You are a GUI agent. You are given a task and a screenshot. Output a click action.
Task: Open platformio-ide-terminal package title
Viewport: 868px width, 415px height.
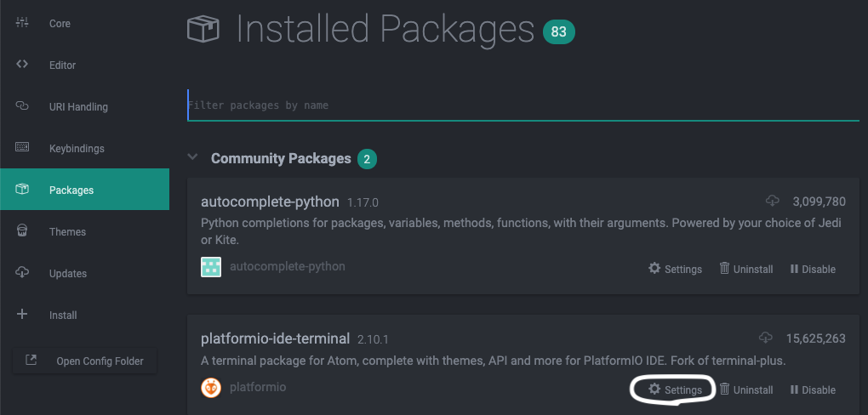pyautogui.click(x=276, y=338)
